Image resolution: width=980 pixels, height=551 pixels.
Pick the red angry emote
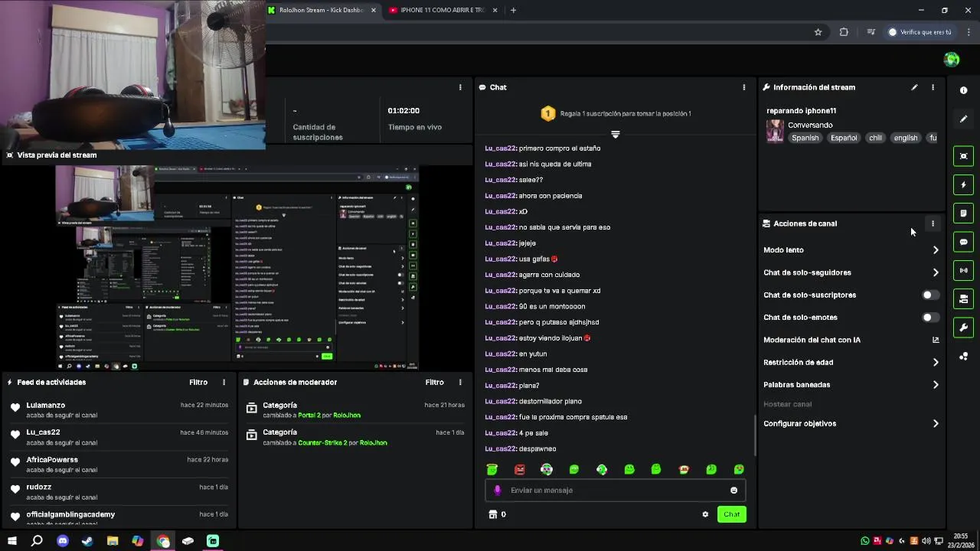520,469
